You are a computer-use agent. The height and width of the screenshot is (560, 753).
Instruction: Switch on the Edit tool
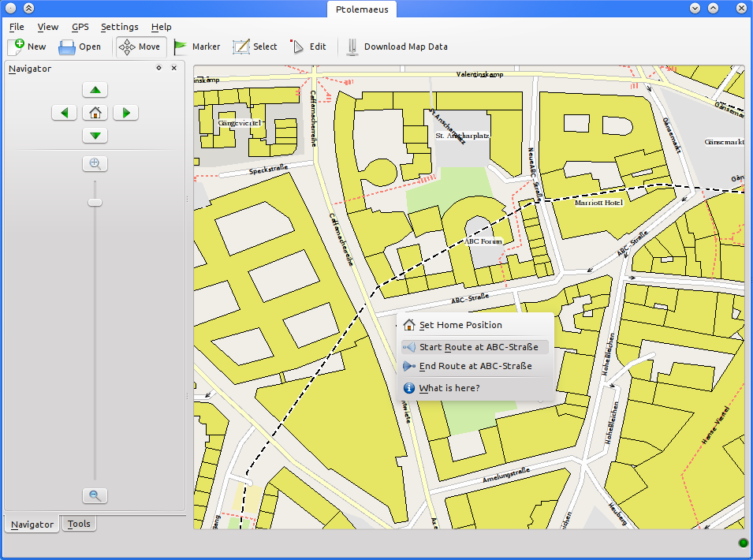click(x=308, y=47)
